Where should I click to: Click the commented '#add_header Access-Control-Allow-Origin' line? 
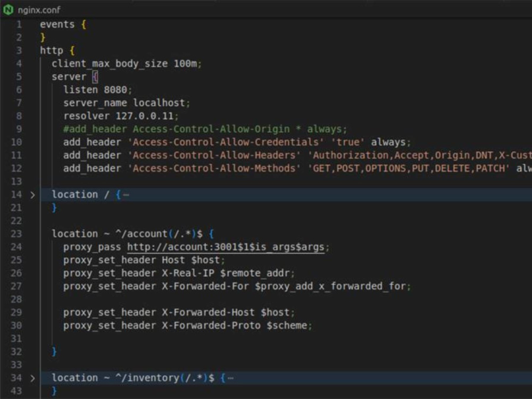[x=205, y=129]
